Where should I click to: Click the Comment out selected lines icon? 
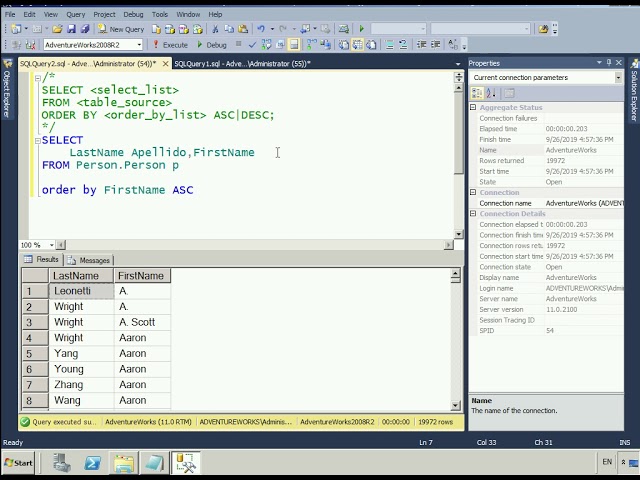click(x=389, y=44)
